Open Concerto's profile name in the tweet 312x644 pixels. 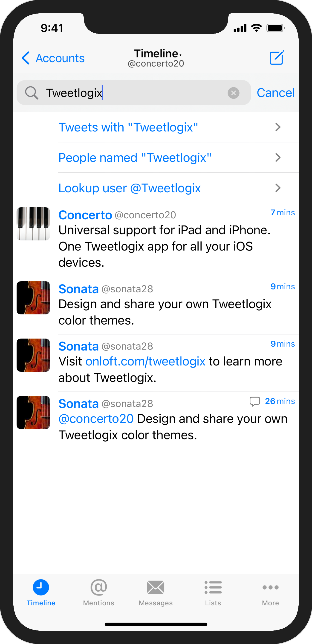point(85,215)
